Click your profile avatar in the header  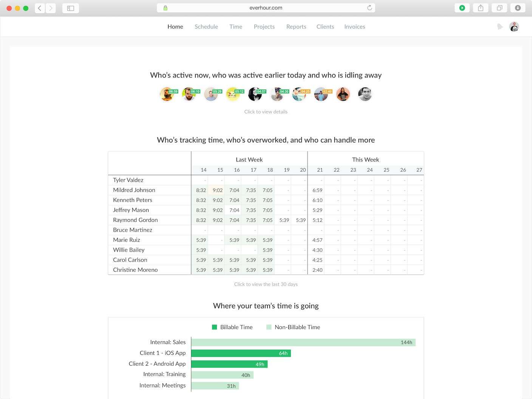[514, 26]
